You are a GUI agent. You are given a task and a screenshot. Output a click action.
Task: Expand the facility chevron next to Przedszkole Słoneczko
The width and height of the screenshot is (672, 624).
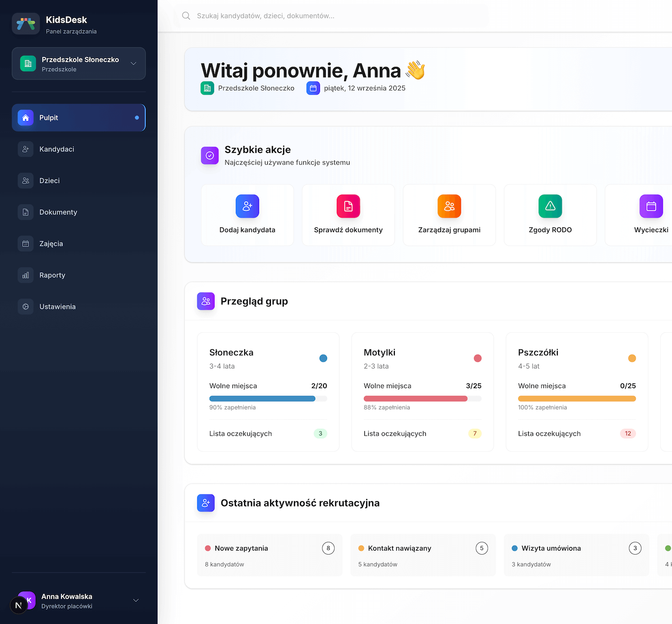coord(133,63)
